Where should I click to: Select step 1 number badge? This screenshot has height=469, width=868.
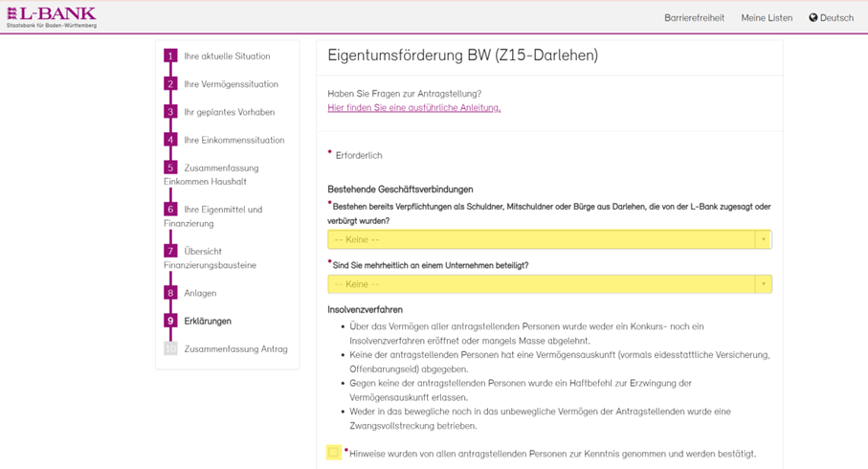(x=170, y=56)
